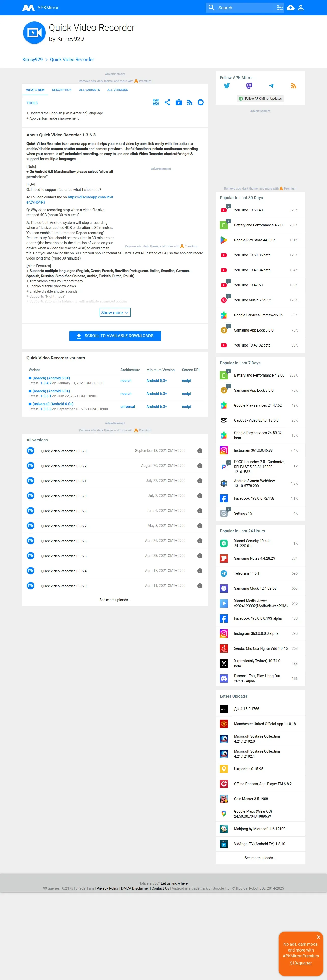Open the DMCA Disclaimer footer link
The image size is (327, 980).
(x=135, y=889)
